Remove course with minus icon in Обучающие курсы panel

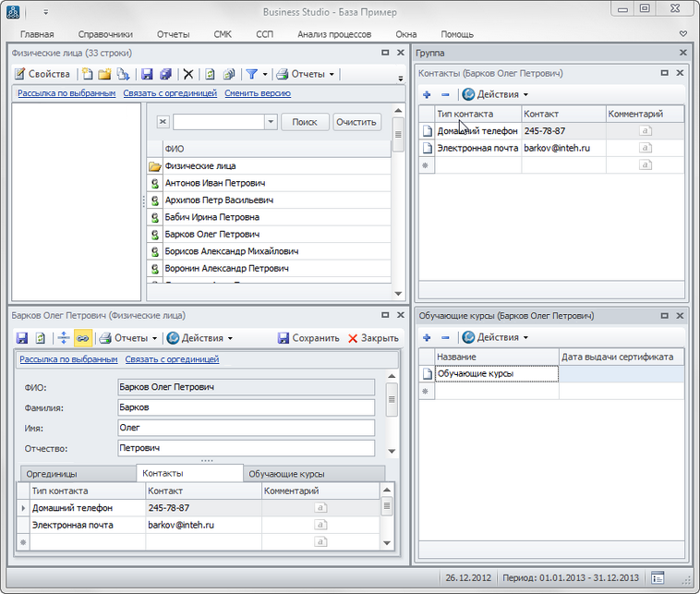coord(444,338)
